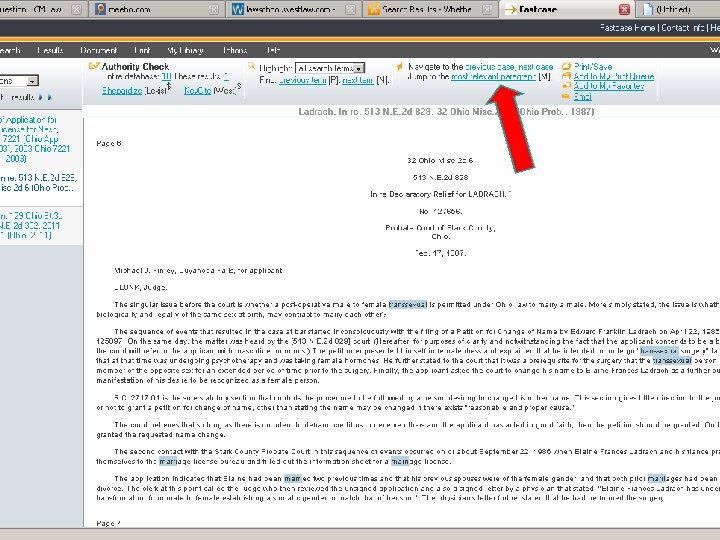Image resolution: width=720 pixels, height=540 pixels.
Task: Click the previous case link
Action: [489, 67]
